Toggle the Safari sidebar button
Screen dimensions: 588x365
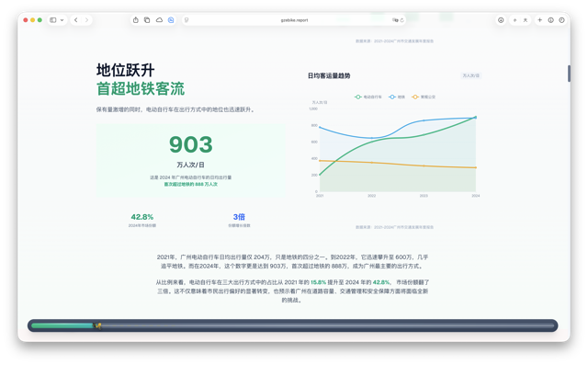pyautogui.click(x=53, y=20)
